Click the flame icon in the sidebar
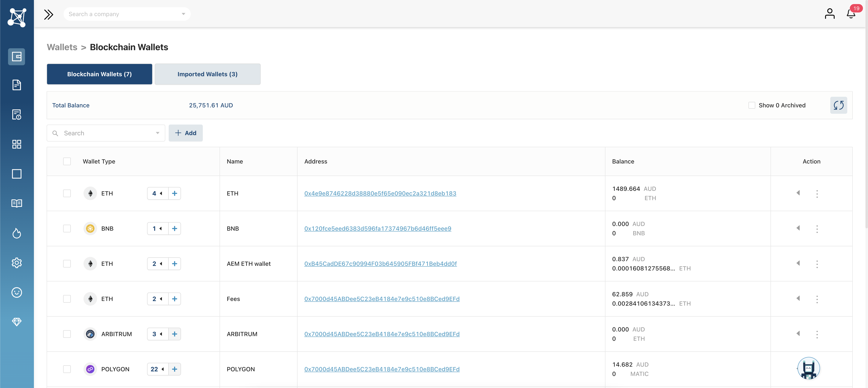 [17, 233]
